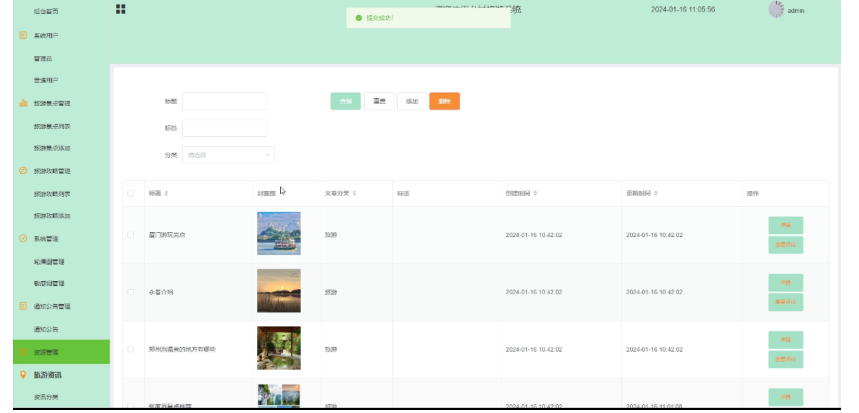Click the title text in ferry boat row
859x413 pixels.
point(167,235)
